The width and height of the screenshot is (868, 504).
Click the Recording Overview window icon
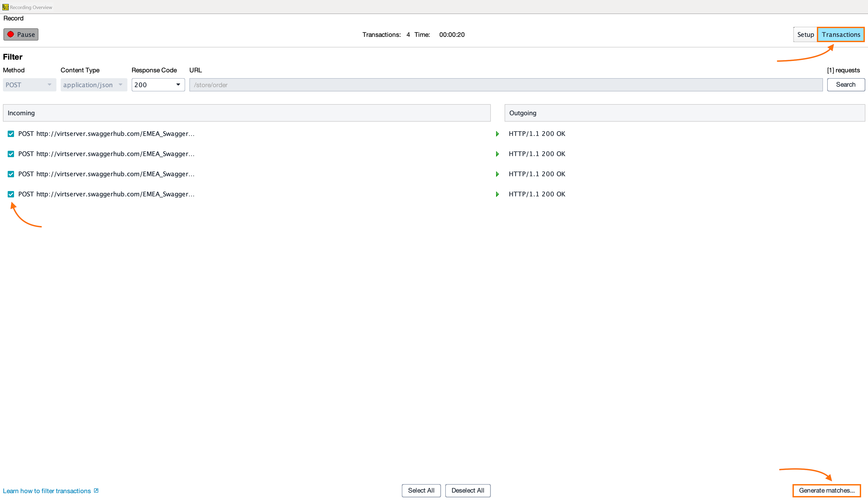tap(5, 7)
